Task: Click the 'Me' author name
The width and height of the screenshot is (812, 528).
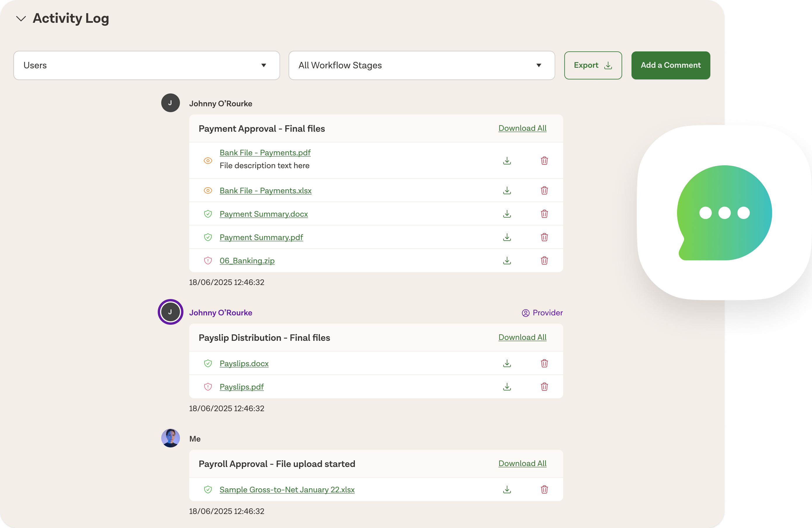Action: [x=195, y=439]
